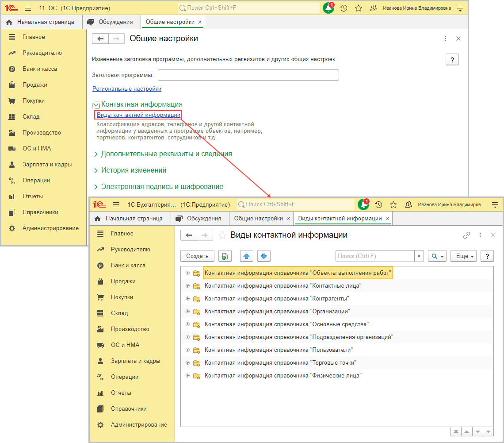The image size is (504, 443).
Task: Open search options dropdown magnifier
Action: pyautogui.click(x=437, y=256)
